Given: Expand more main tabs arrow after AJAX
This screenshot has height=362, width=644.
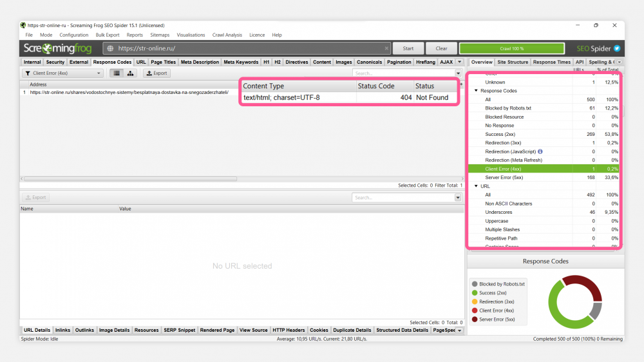Looking at the screenshot, I should [x=460, y=62].
